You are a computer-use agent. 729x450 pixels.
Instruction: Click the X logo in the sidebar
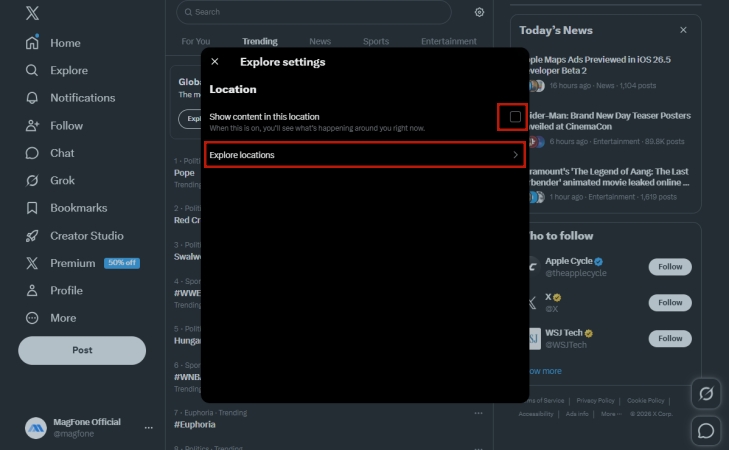pyautogui.click(x=32, y=13)
